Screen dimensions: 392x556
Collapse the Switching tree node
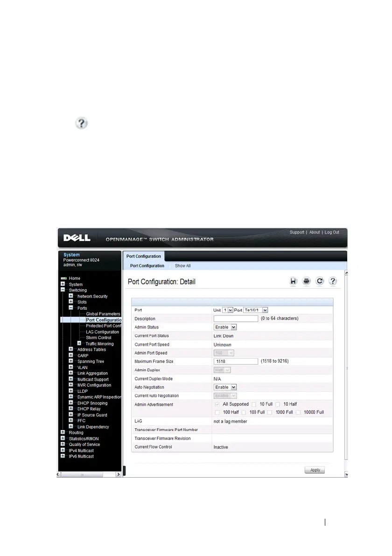[x=63, y=290]
